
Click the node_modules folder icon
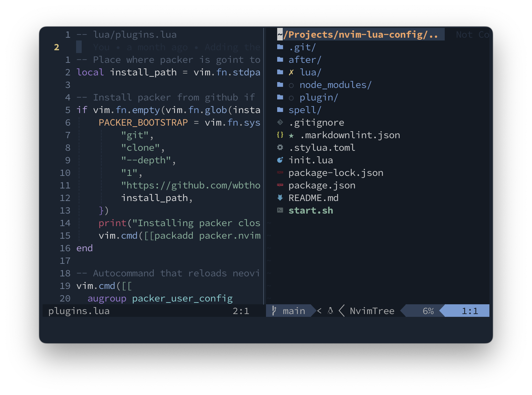click(280, 84)
